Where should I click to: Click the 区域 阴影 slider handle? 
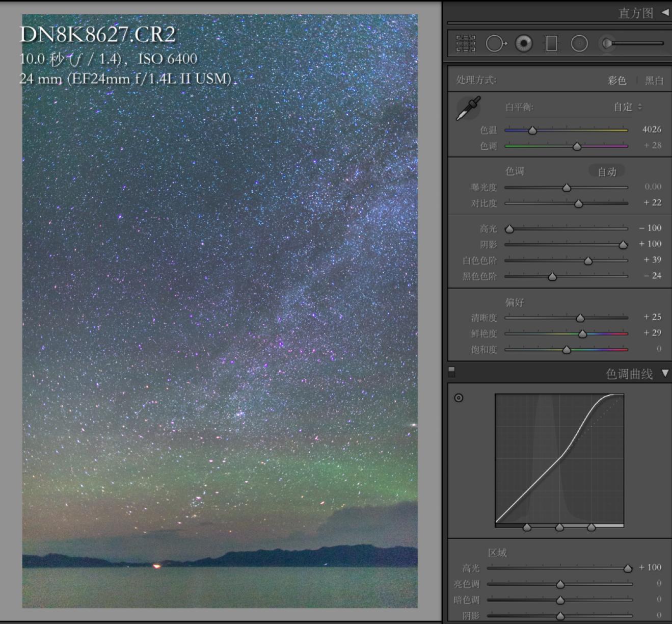coord(560,616)
